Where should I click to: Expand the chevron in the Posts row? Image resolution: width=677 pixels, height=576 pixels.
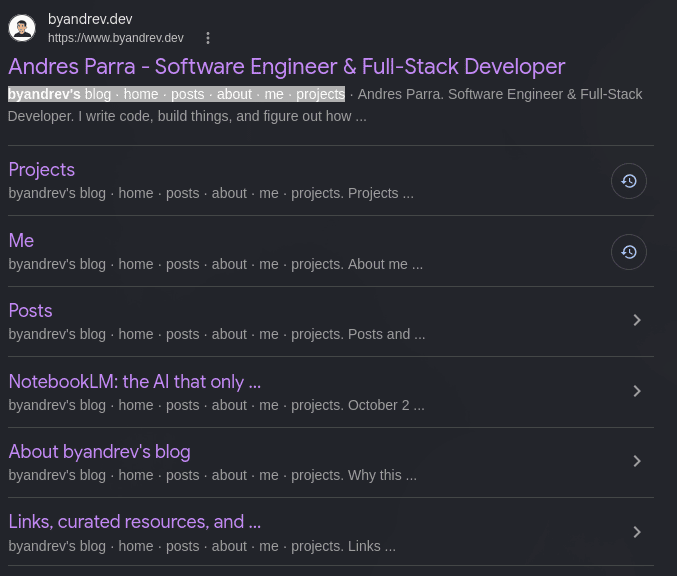[637, 320]
